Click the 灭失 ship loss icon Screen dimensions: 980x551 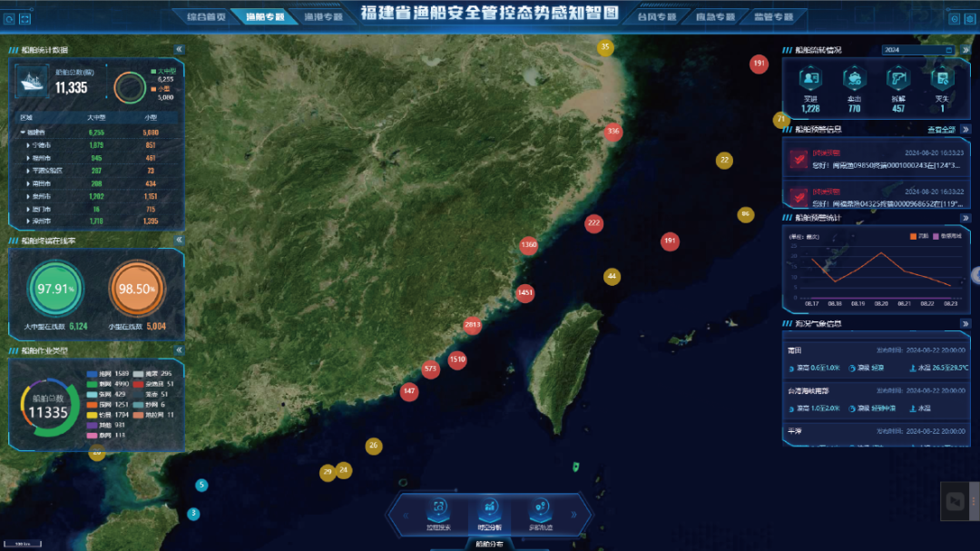click(x=942, y=79)
